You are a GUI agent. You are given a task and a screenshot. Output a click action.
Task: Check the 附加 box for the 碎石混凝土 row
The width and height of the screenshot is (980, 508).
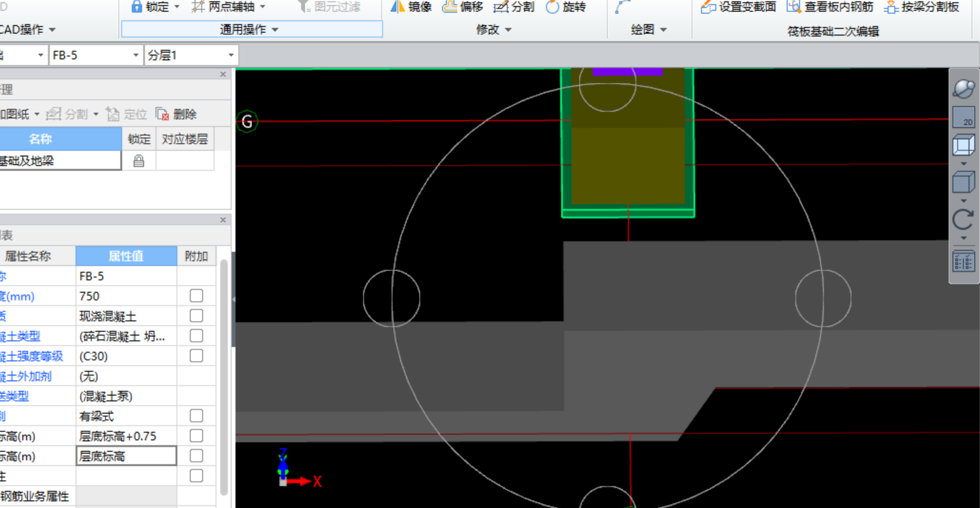[197, 336]
